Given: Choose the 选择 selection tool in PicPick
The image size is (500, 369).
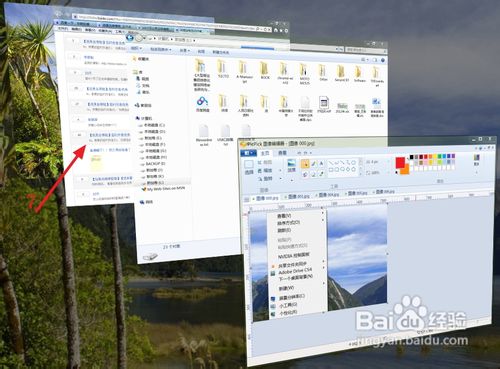Looking at the screenshot, I should click(x=249, y=167).
